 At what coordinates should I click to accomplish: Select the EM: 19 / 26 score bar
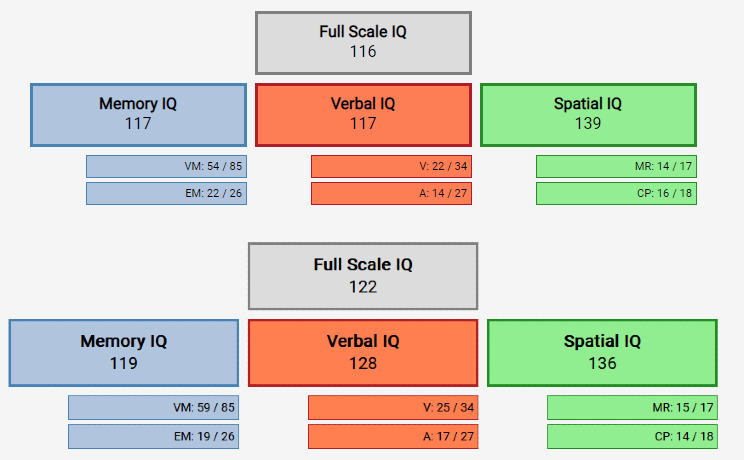[153, 436]
